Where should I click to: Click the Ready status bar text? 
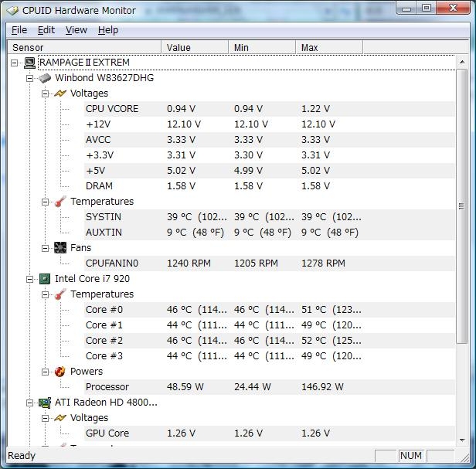[x=22, y=456]
